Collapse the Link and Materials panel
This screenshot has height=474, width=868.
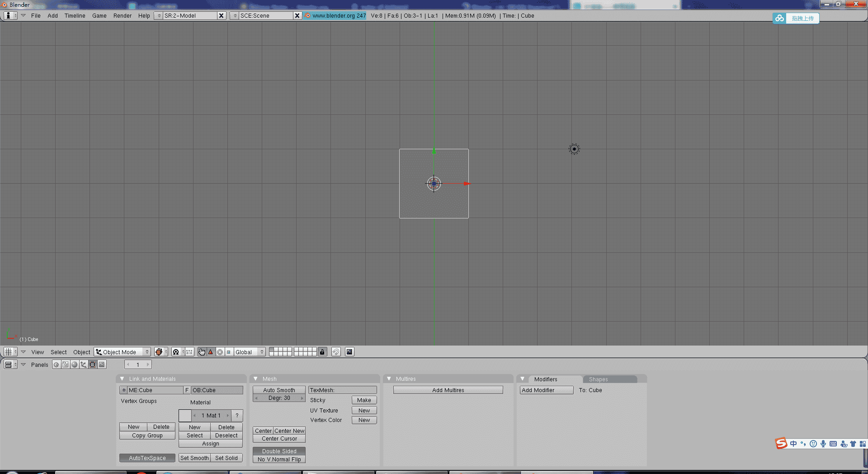coord(122,379)
